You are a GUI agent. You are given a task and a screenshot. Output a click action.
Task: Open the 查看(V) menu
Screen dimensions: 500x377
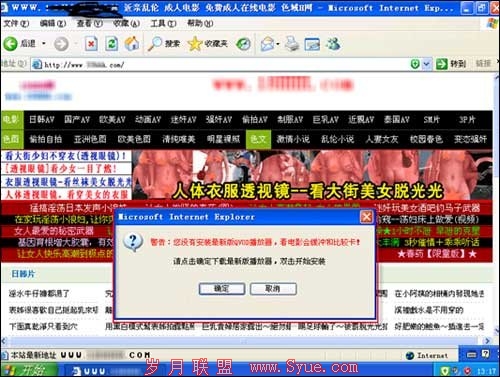pos(89,23)
